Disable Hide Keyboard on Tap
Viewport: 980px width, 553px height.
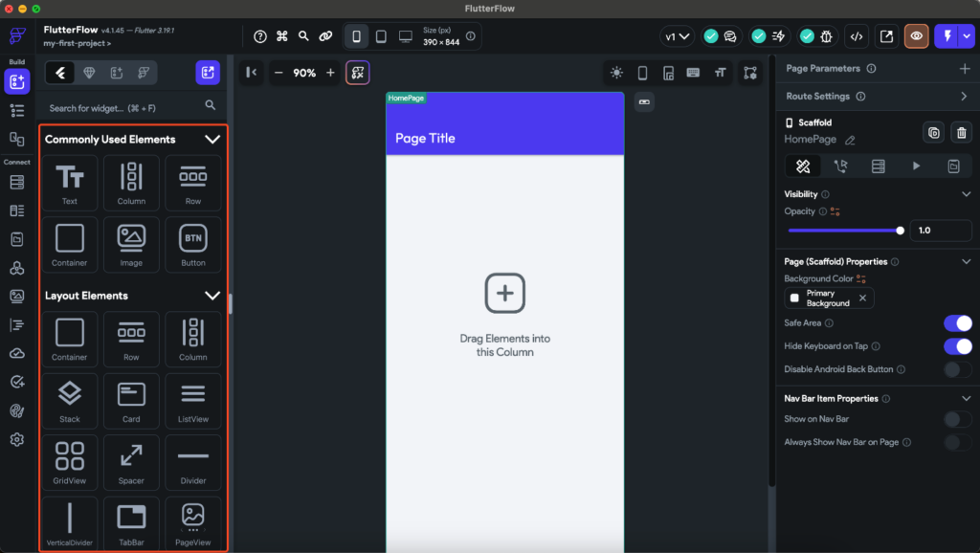point(957,346)
